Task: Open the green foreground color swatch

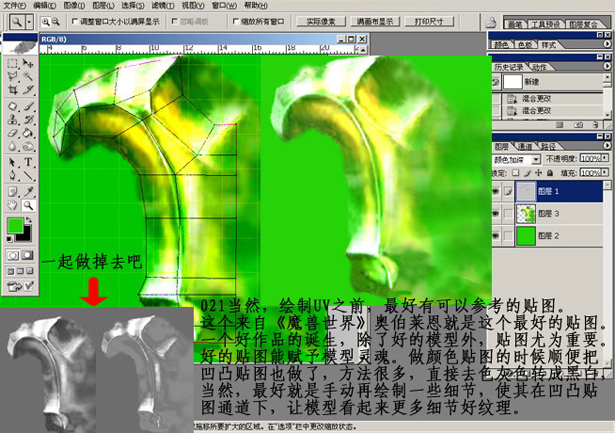Action: 15,225
